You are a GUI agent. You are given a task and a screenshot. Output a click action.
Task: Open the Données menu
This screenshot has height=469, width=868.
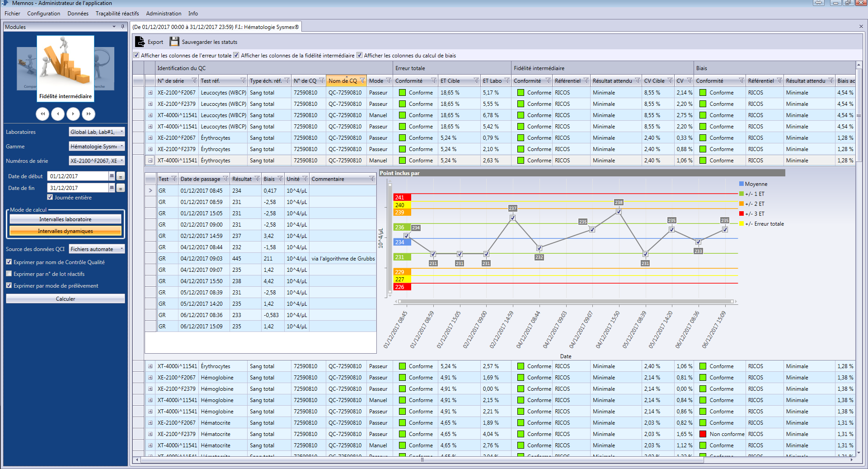[78, 14]
